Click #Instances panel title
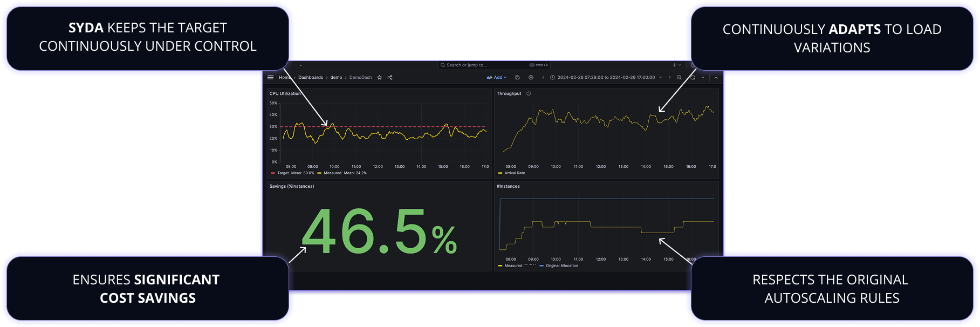The width and height of the screenshot is (980, 327). 508,187
